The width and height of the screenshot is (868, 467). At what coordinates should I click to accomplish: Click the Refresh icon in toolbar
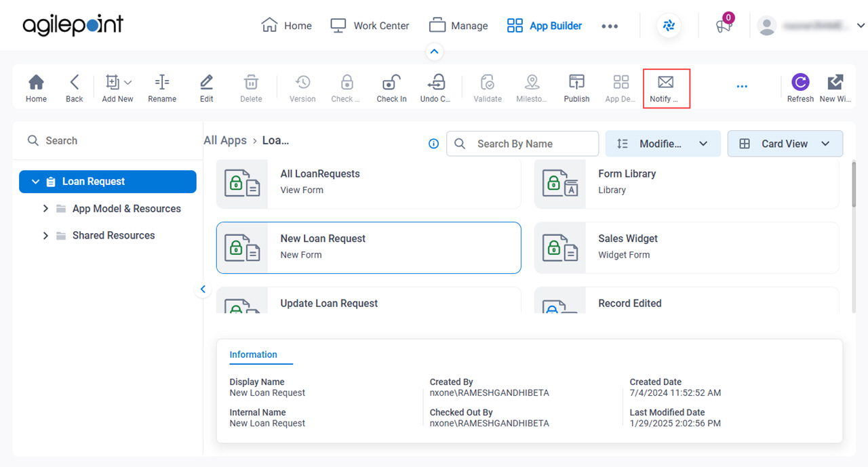[x=800, y=82]
